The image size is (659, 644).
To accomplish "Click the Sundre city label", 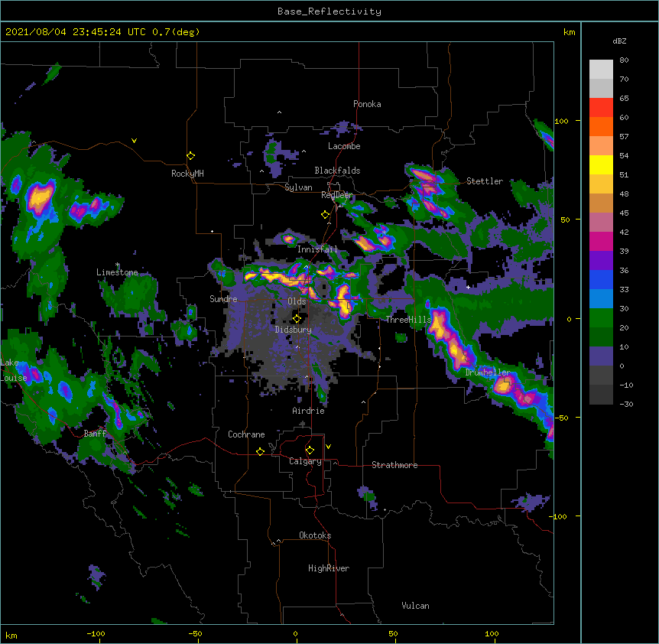I will point(223,299).
